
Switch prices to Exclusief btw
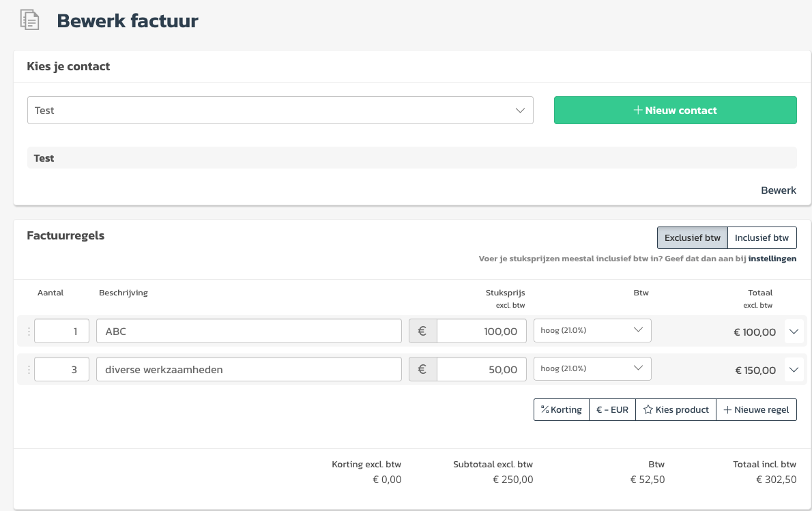click(x=692, y=238)
